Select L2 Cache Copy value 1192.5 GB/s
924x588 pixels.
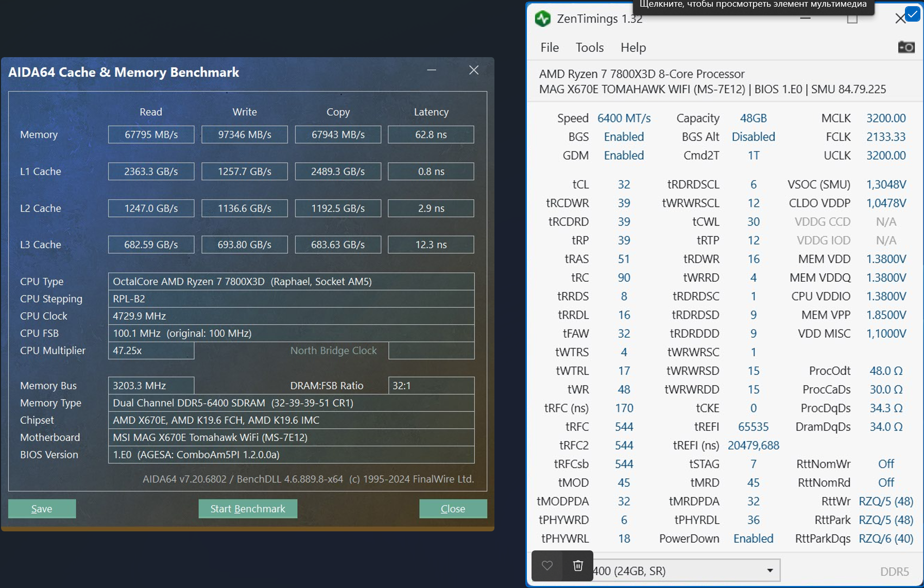(338, 209)
